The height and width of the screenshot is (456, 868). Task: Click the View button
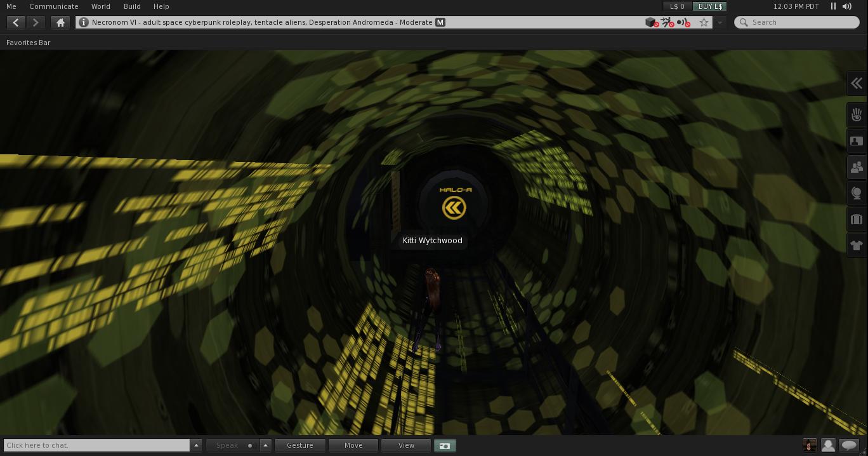coord(406,445)
